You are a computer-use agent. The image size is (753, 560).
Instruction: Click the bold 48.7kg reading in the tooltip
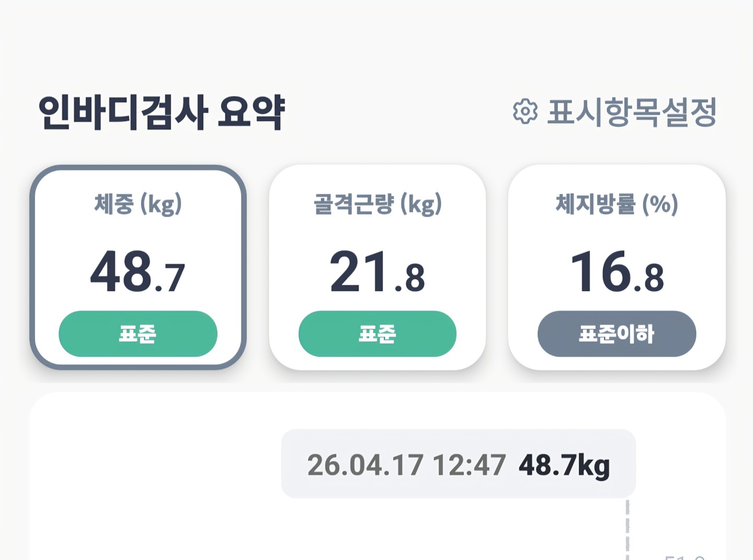click(564, 464)
